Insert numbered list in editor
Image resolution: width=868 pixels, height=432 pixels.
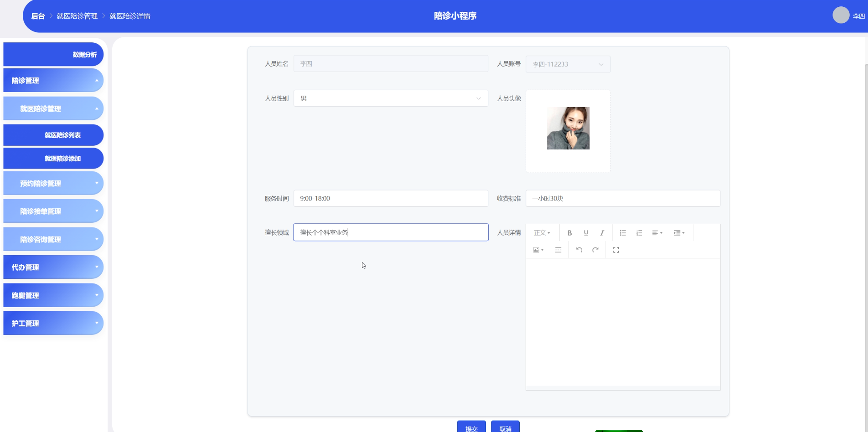[x=639, y=233]
